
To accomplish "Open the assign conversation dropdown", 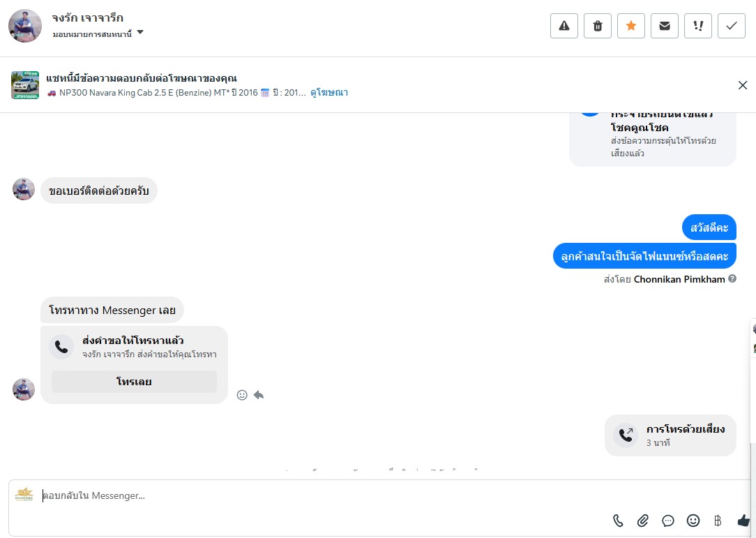I will [140, 33].
